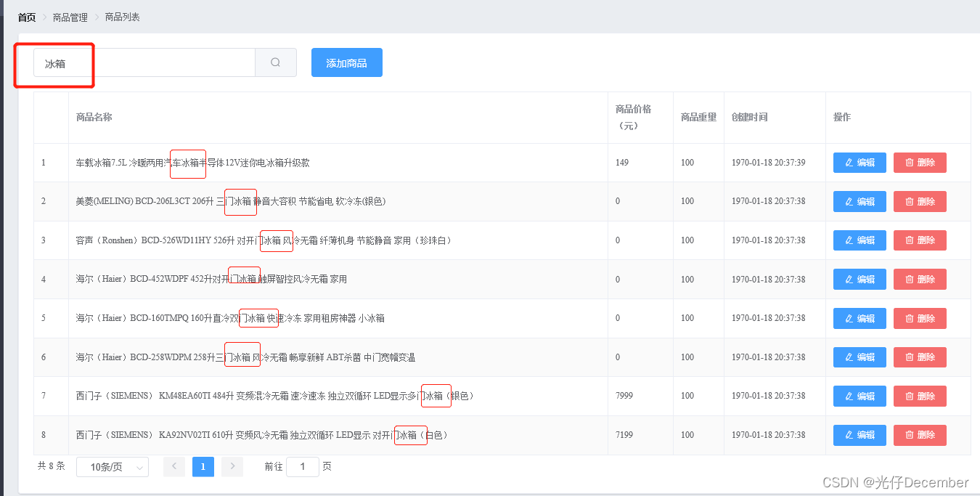
Task: Edit the 容声 BCD-526WD11HY product
Action: coord(859,240)
